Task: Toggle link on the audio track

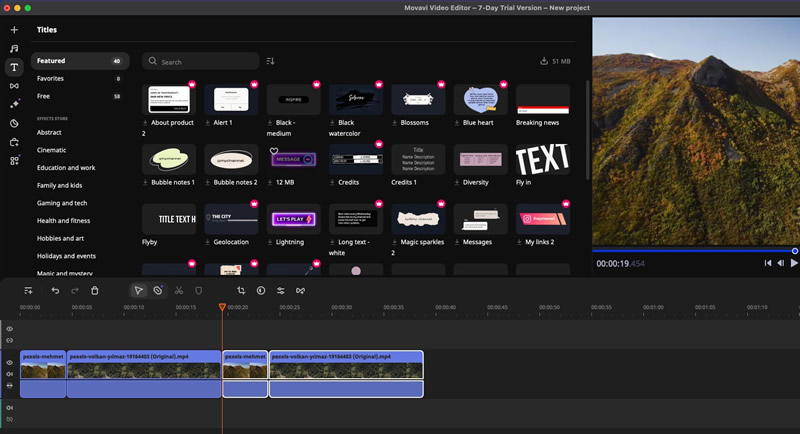Action: tap(10, 419)
